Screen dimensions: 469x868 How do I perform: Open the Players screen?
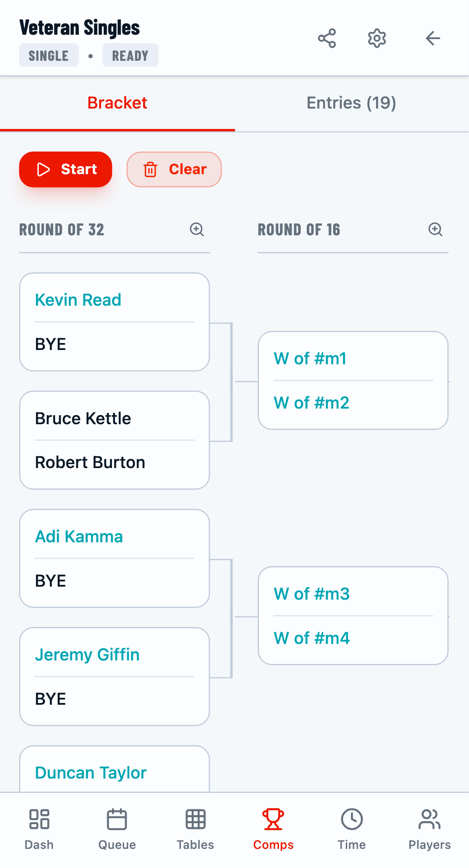429,828
